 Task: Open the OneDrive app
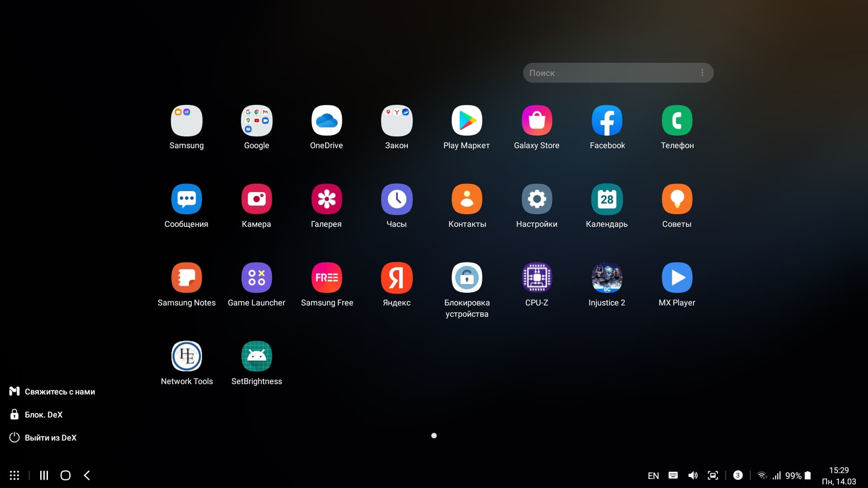[326, 121]
